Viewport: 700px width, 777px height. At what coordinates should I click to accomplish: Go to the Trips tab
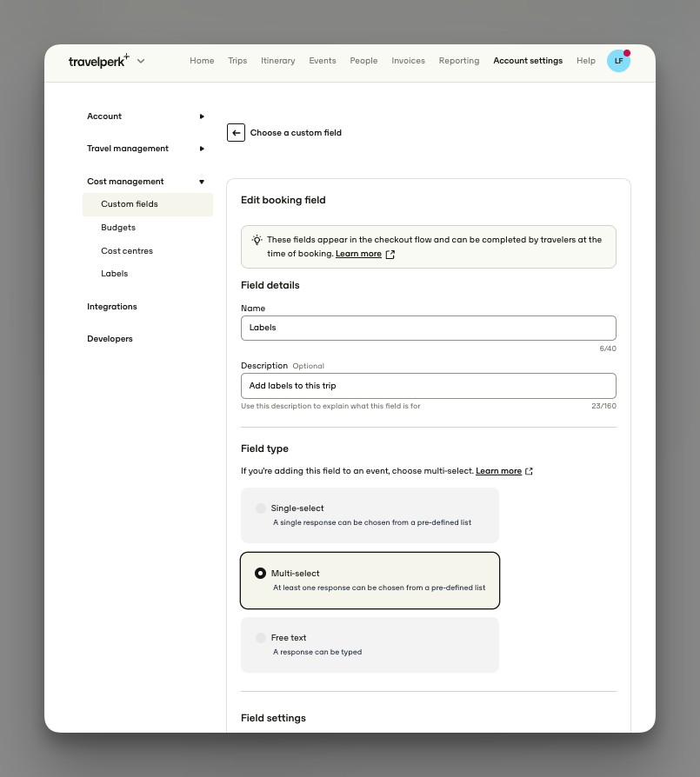coord(237,61)
